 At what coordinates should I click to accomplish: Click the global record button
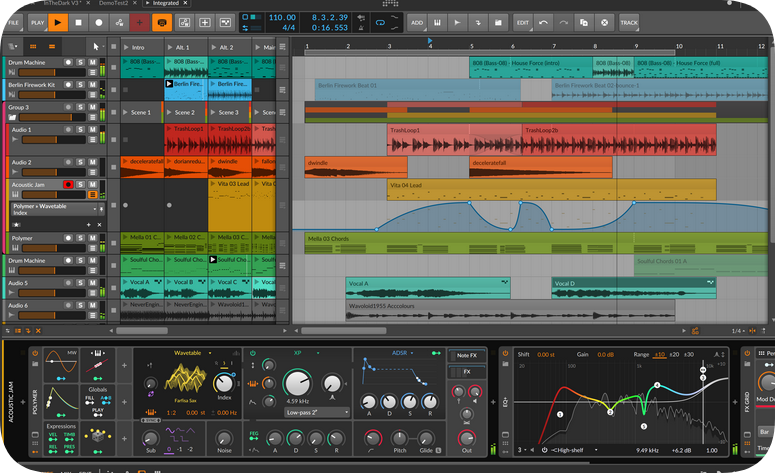(99, 23)
